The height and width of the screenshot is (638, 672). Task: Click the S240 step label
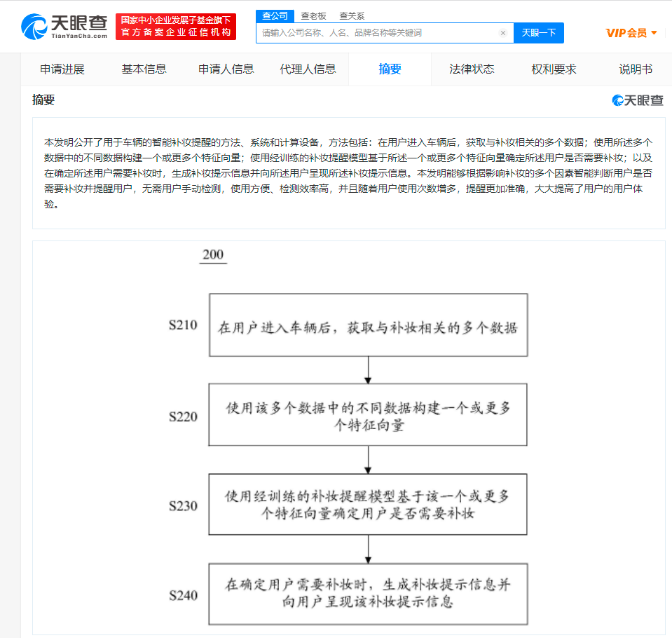point(183,595)
